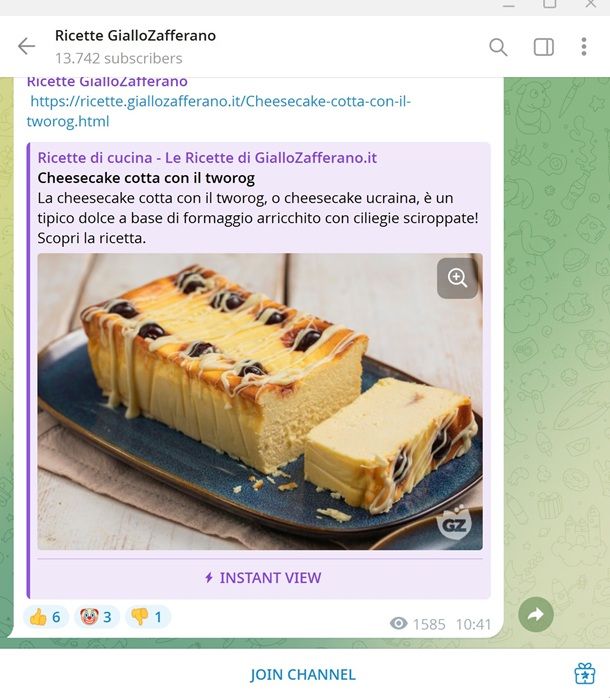Toggle the right sidebar panel icon
This screenshot has width=610, height=698.
point(544,47)
